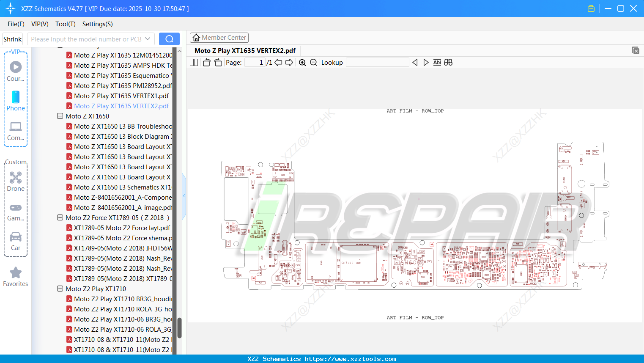The height and width of the screenshot is (363, 644).
Task: Toggle the two-page layout view icon
Action: [x=194, y=63]
